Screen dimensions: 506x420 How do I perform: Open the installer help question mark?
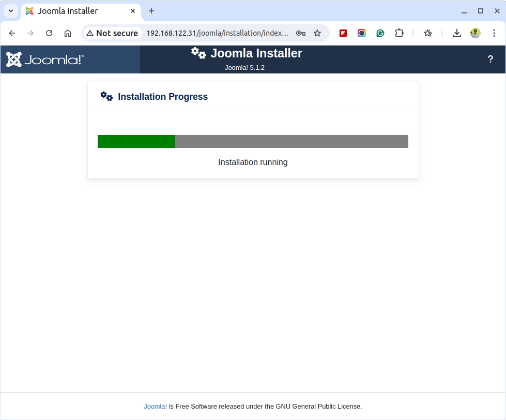[x=490, y=59]
